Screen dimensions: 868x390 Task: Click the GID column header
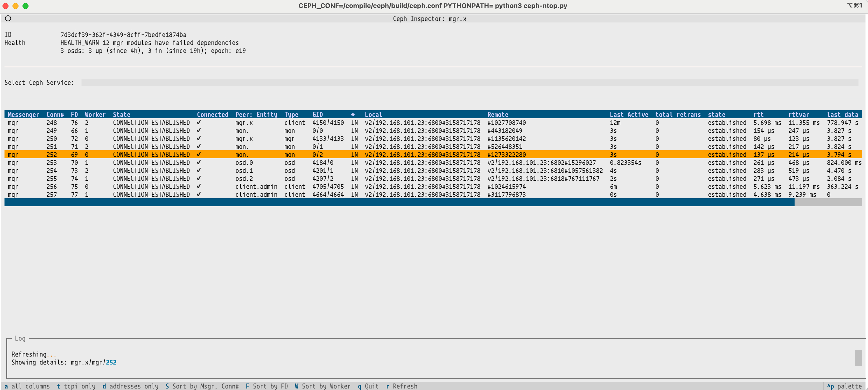317,115
